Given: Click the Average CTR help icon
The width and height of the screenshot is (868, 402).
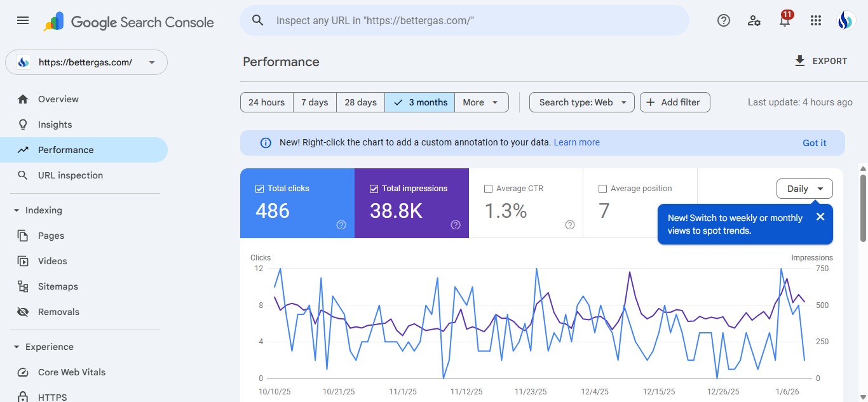Looking at the screenshot, I should click(x=570, y=225).
